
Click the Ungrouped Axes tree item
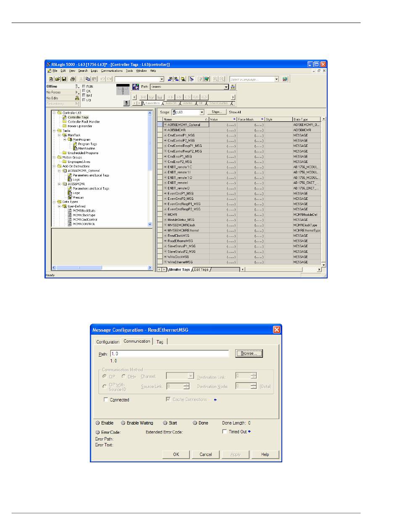pos(79,162)
